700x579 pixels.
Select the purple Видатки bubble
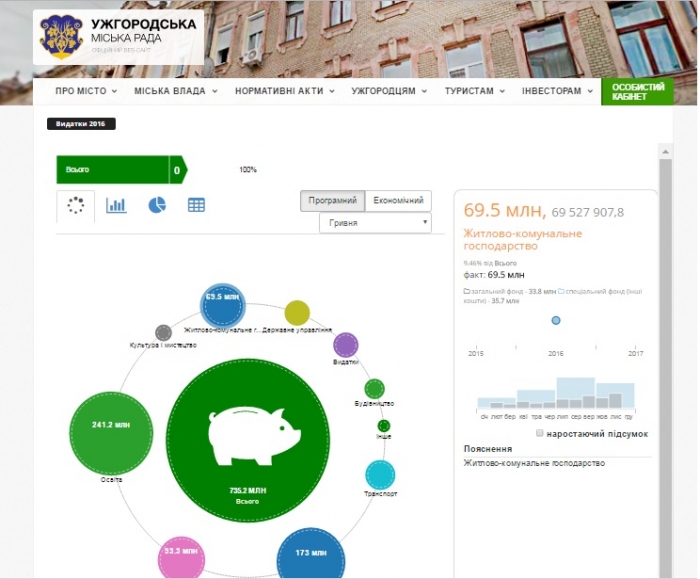click(x=346, y=345)
